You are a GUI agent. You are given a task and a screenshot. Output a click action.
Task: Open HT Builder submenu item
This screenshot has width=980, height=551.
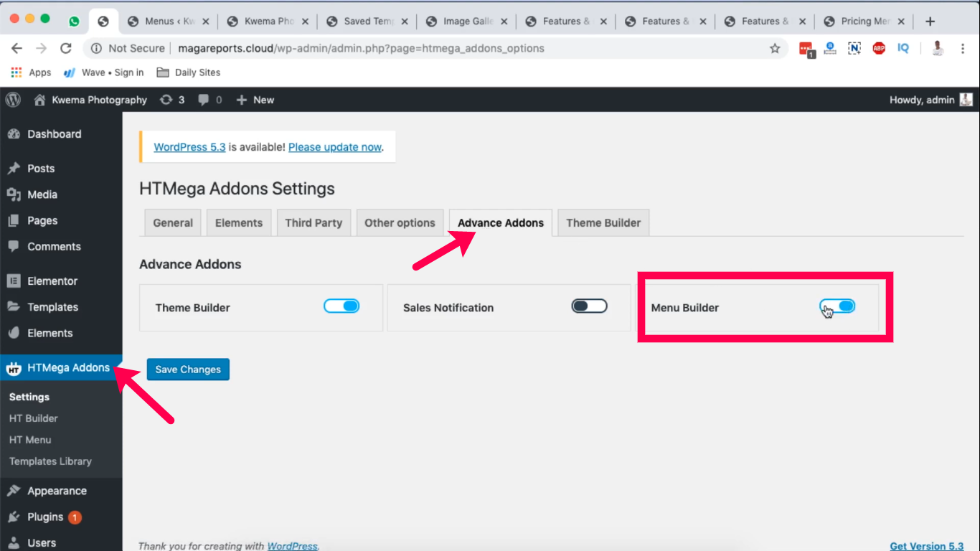pos(34,418)
